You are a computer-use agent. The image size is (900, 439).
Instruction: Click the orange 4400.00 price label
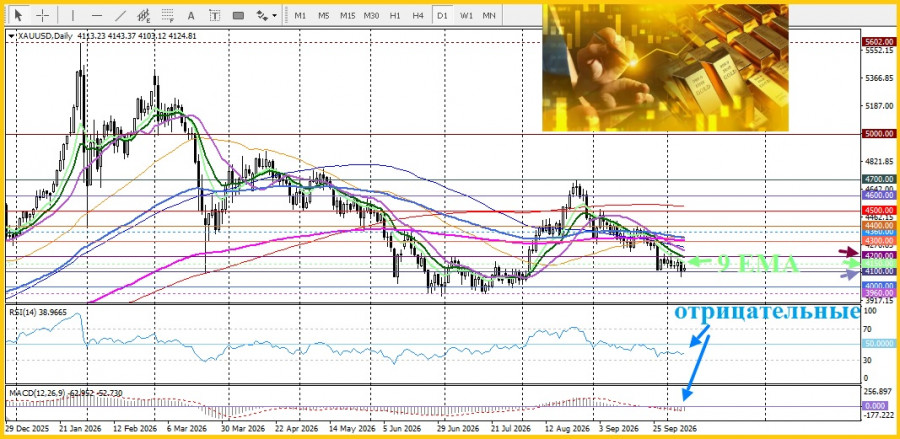point(879,226)
